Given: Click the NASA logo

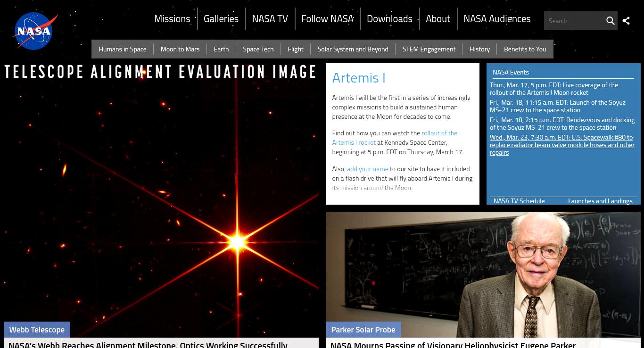Looking at the screenshot, I should tap(35, 31).
